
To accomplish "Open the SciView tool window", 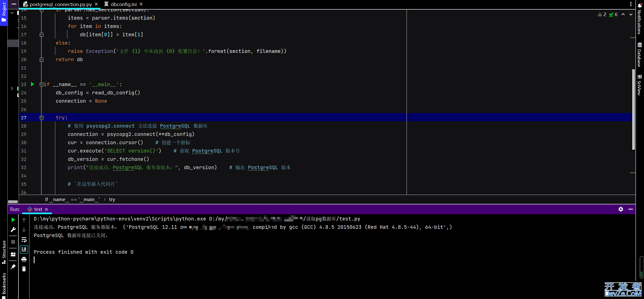I will pos(639,85).
